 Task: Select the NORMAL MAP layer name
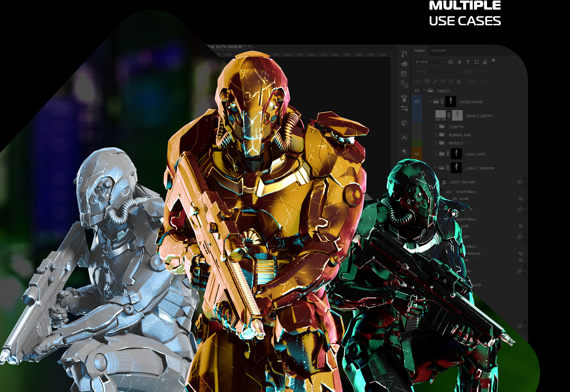[460, 135]
